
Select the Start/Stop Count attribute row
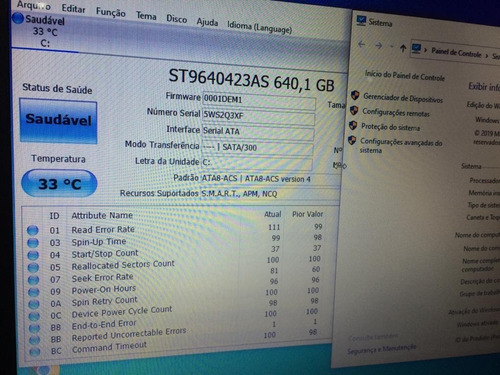[175, 252]
